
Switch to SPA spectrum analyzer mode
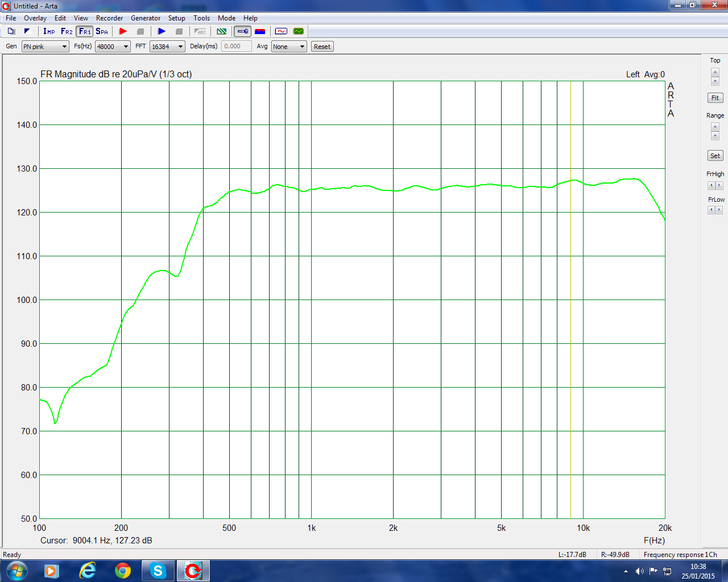102,31
